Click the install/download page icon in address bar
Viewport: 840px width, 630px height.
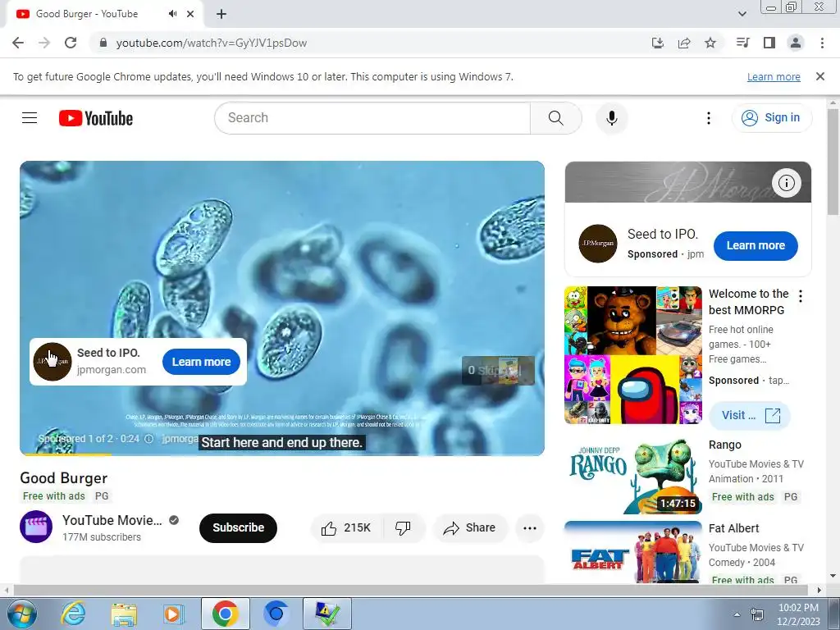pos(658,43)
